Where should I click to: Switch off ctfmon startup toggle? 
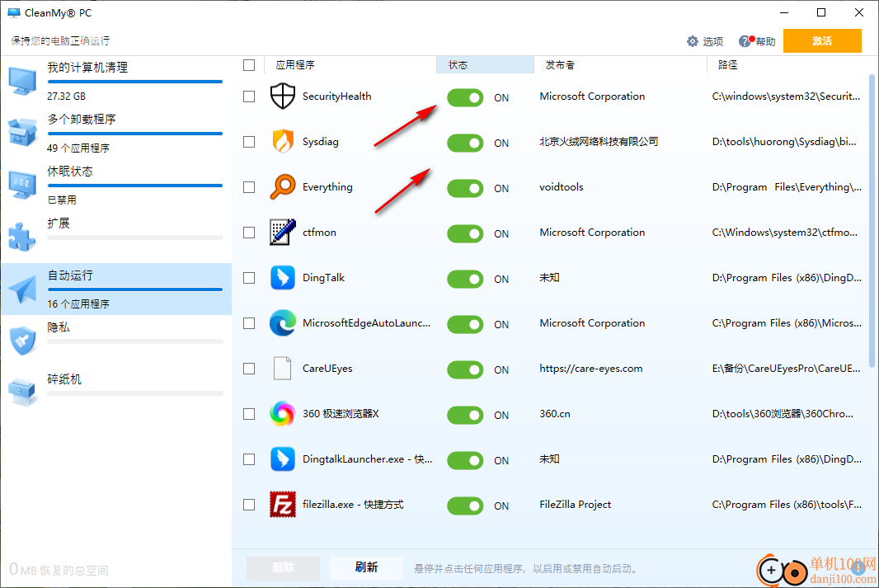pyautogui.click(x=465, y=233)
